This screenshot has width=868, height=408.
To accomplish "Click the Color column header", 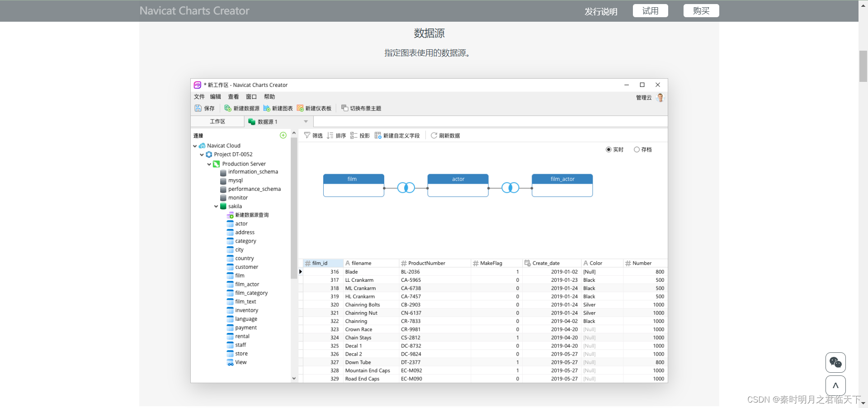I will [602, 263].
